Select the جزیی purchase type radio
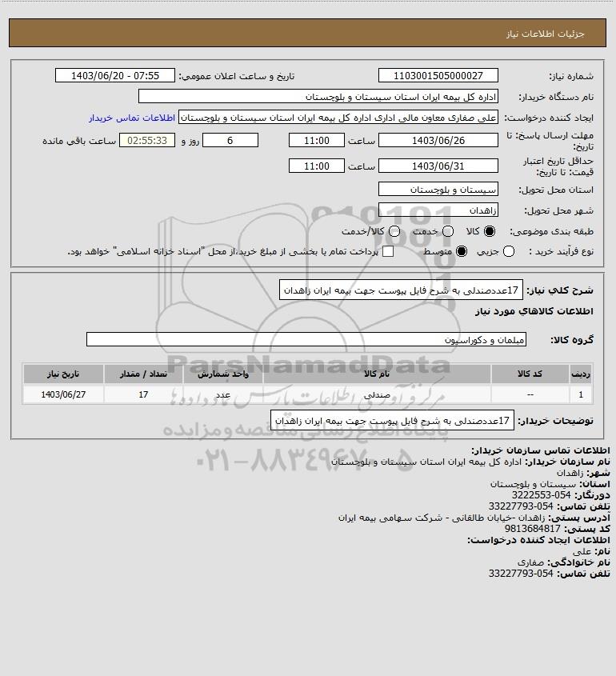616x676 pixels. click(509, 251)
